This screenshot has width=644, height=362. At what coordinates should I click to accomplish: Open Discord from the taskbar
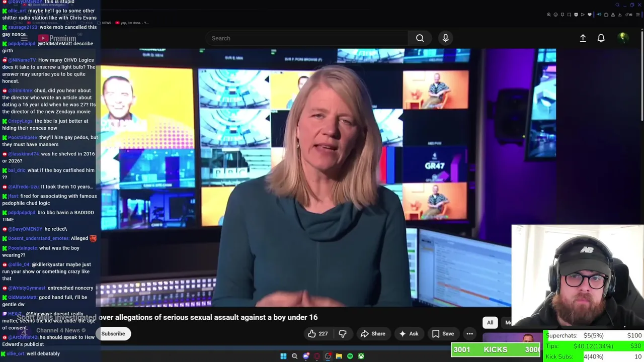[x=305, y=356]
